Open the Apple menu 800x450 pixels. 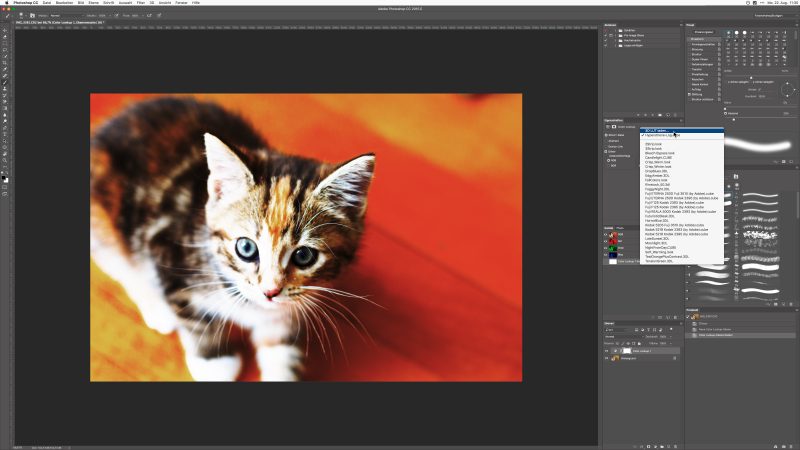[x=7, y=3]
